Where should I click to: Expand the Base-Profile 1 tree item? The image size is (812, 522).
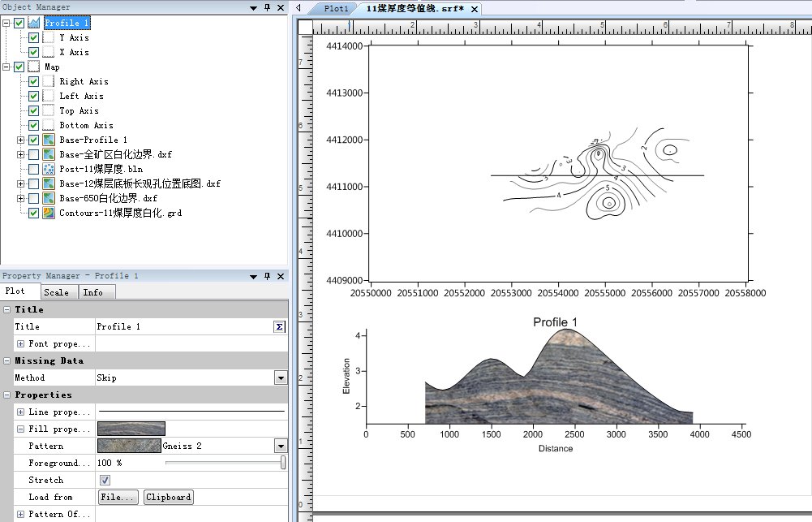tap(20, 140)
